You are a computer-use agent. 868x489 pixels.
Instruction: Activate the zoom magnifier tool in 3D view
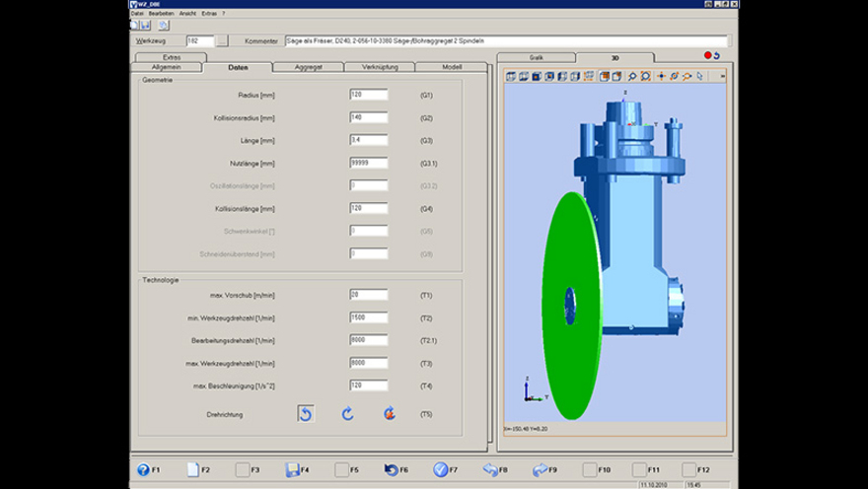click(632, 76)
